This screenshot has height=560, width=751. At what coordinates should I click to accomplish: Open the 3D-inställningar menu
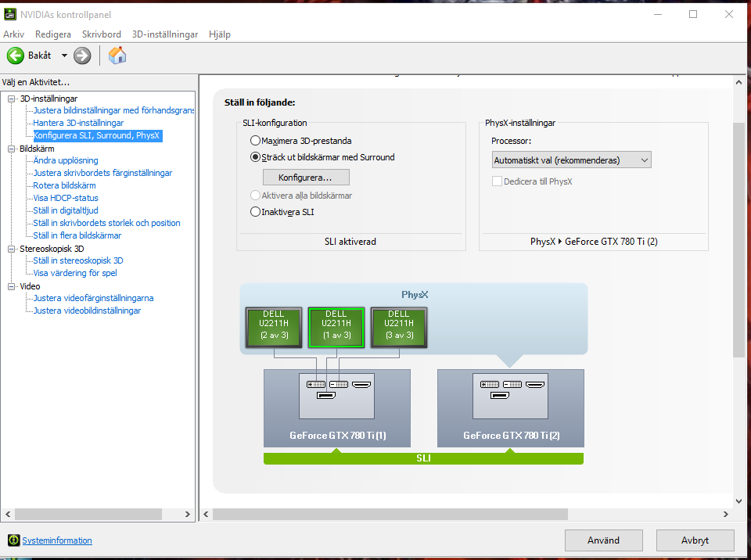tap(165, 34)
